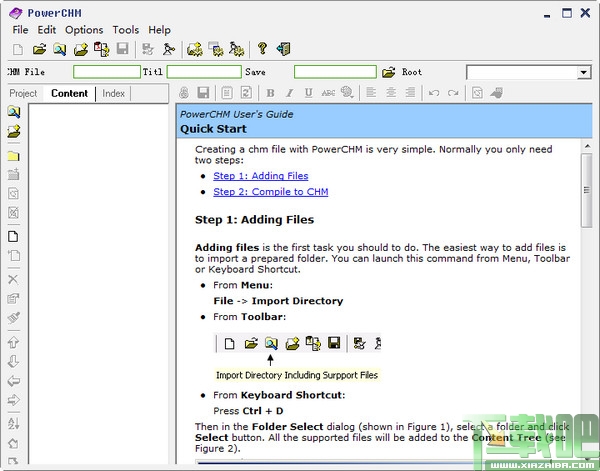Click the Title input field
This screenshot has width=600, height=471.
(x=204, y=72)
